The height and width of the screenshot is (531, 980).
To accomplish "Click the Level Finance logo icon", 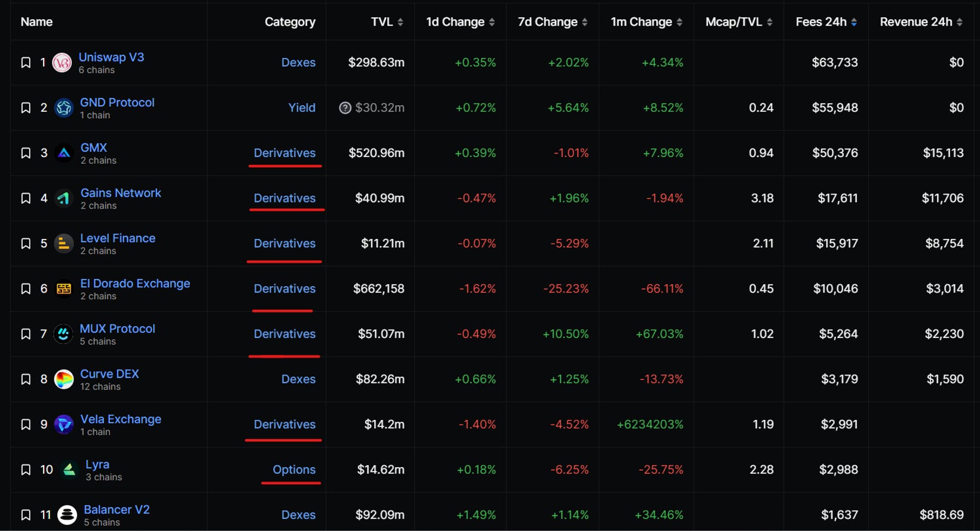I will pos(64,244).
